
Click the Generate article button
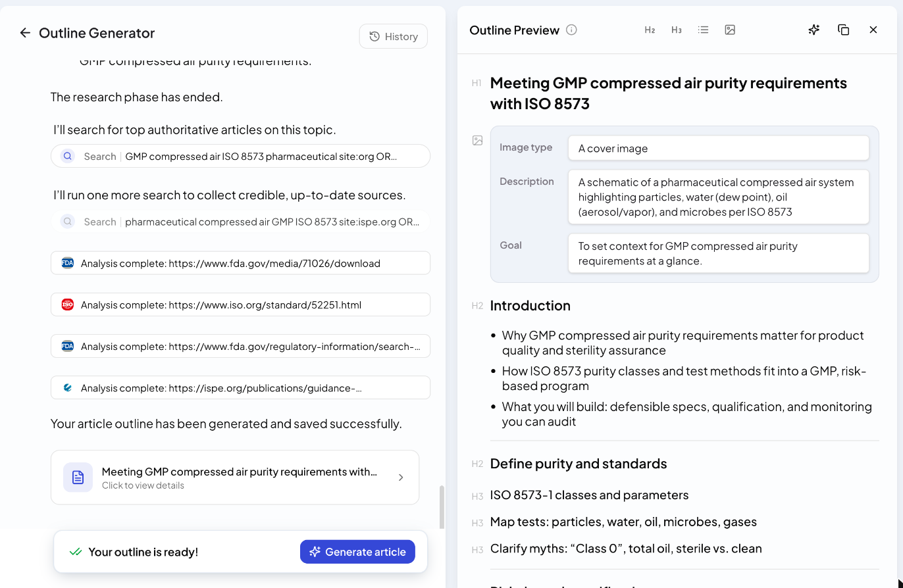coord(357,552)
